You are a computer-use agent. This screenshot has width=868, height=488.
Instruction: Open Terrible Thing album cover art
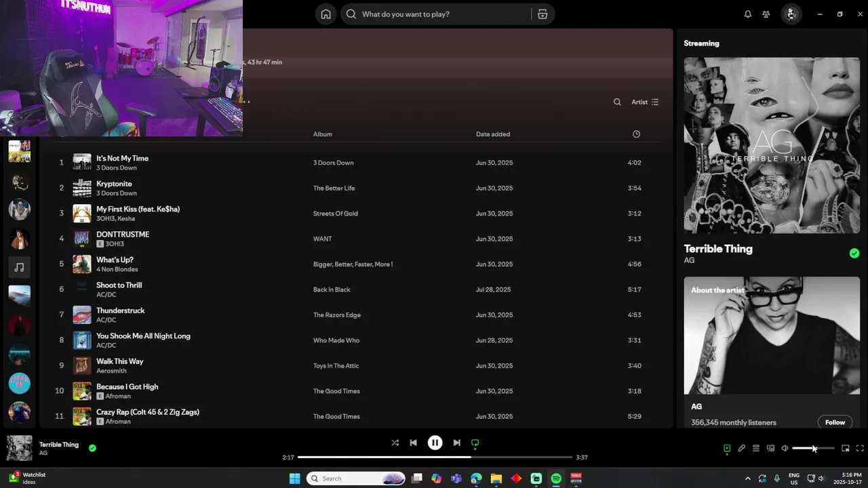[x=772, y=145]
